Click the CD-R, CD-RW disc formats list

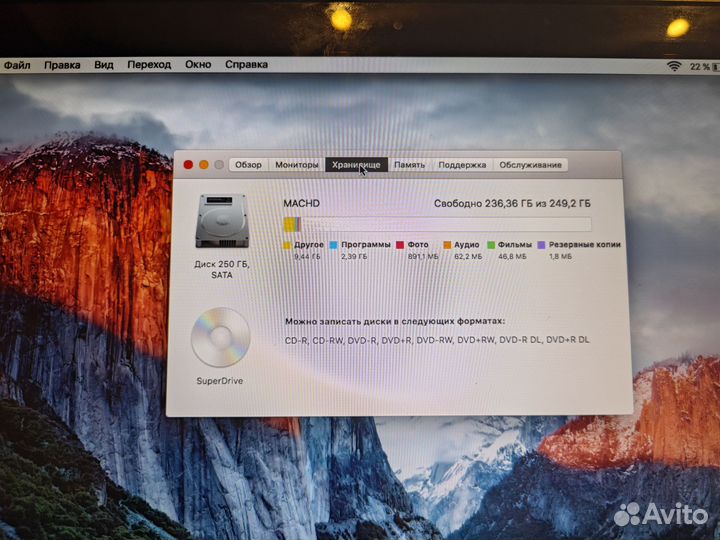pos(437,340)
